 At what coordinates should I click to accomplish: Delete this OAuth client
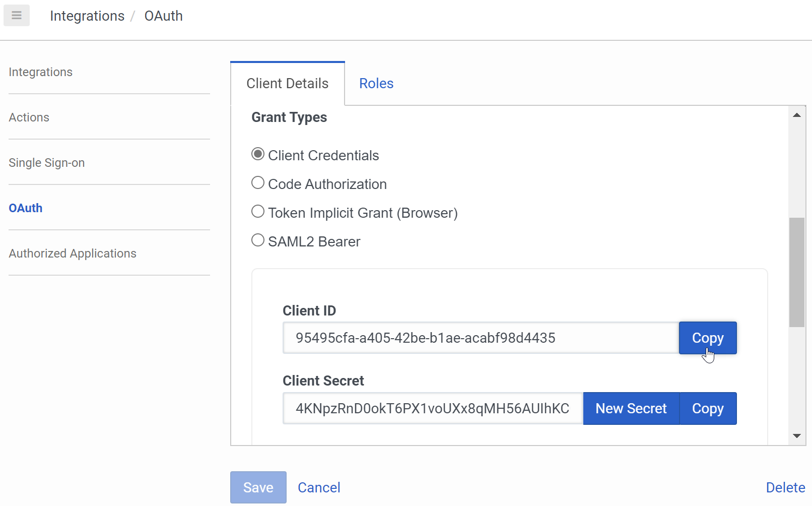(x=785, y=487)
